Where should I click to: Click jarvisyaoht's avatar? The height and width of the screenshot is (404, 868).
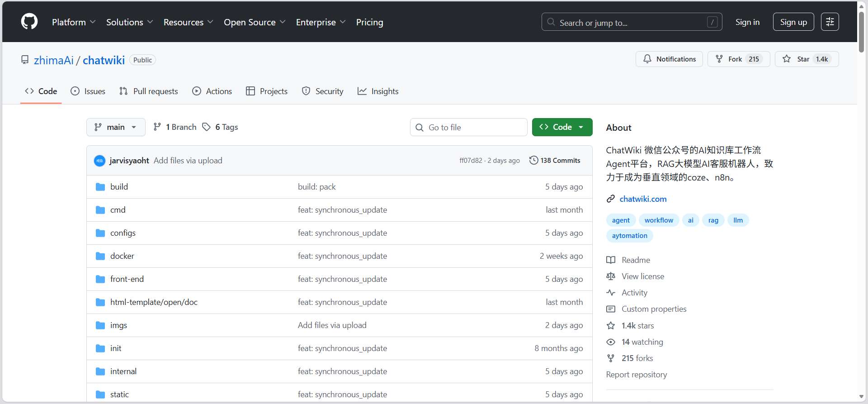(99, 161)
